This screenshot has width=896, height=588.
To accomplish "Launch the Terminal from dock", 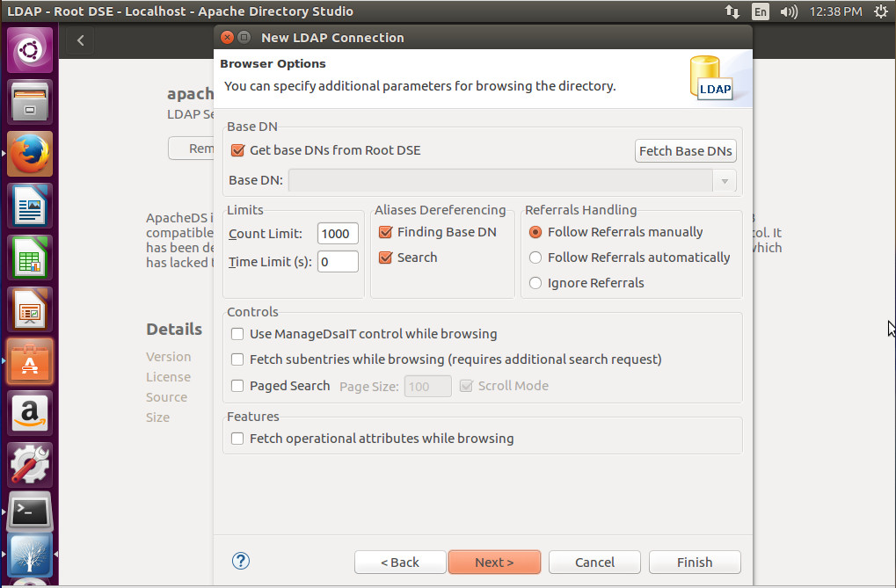I will 30,513.
